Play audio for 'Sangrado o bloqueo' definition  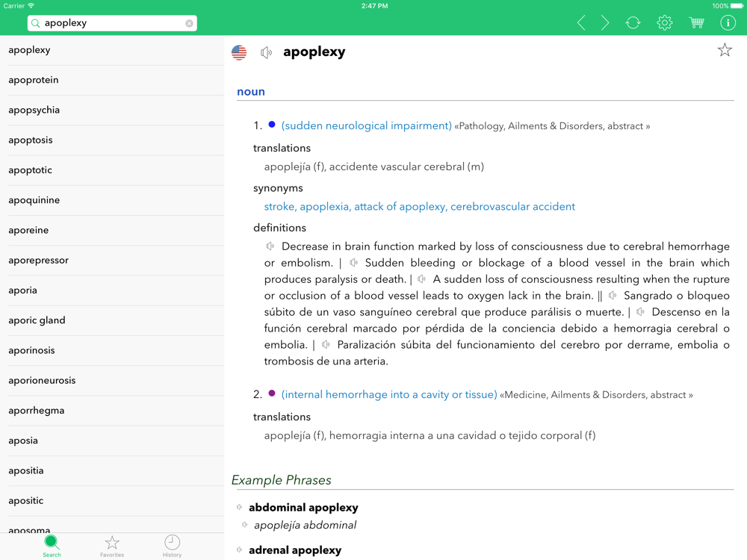(613, 295)
